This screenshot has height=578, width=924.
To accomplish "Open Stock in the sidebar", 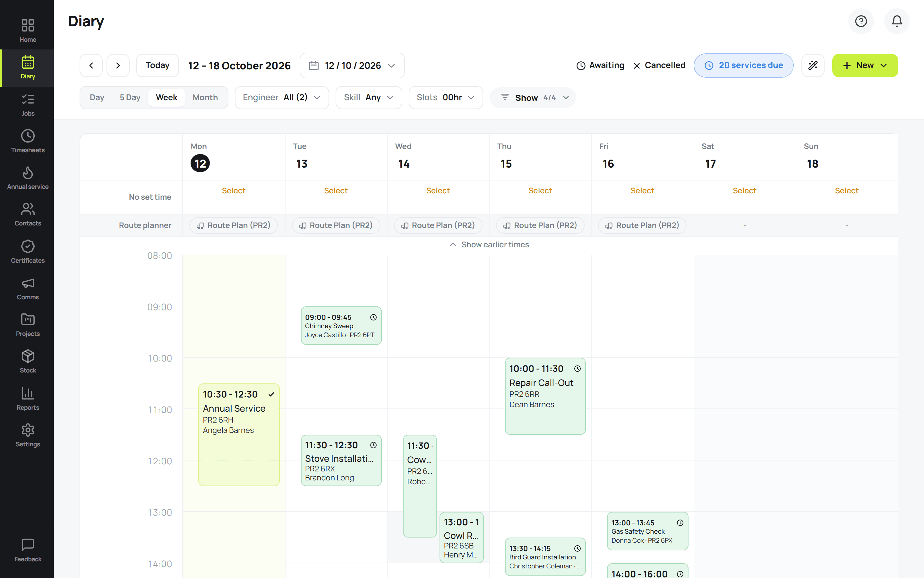I will tap(28, 362).
